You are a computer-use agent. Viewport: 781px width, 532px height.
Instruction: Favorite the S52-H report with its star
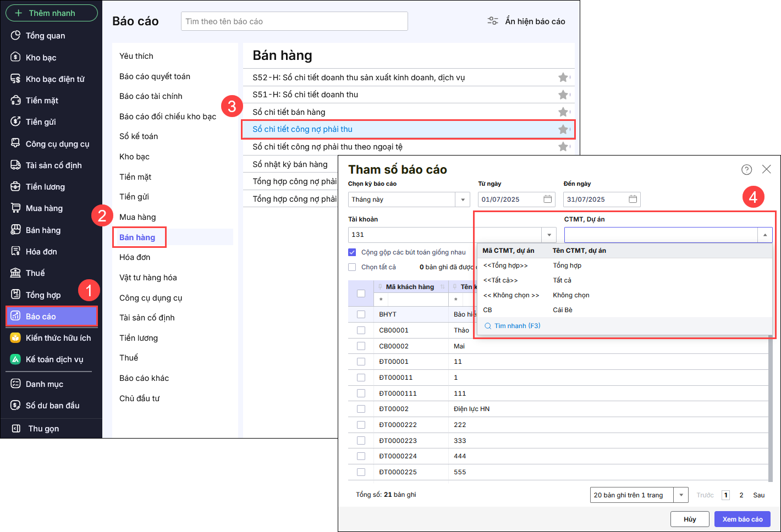click(563, 77)
